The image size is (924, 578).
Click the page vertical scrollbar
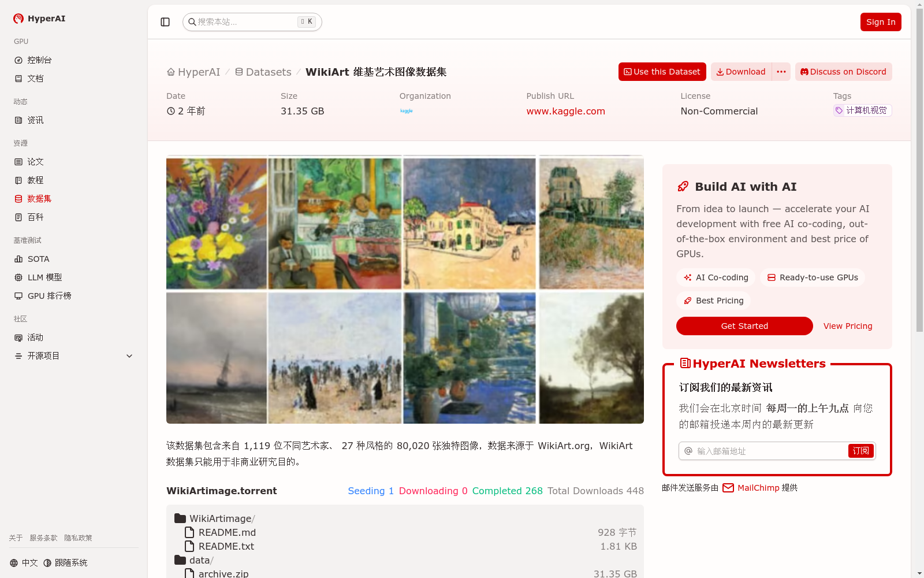(919, 171)
